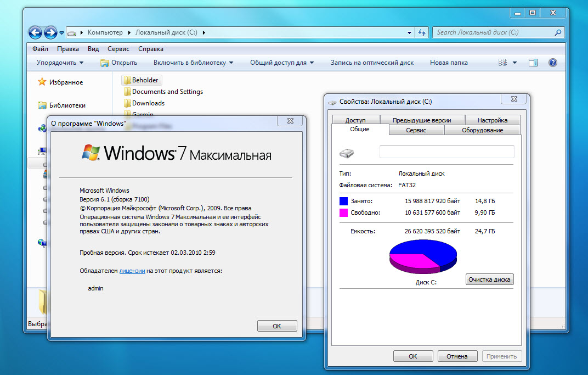Click the Forward navigation arrow button
Screen dimensions: 588x375
coord(50,32)
